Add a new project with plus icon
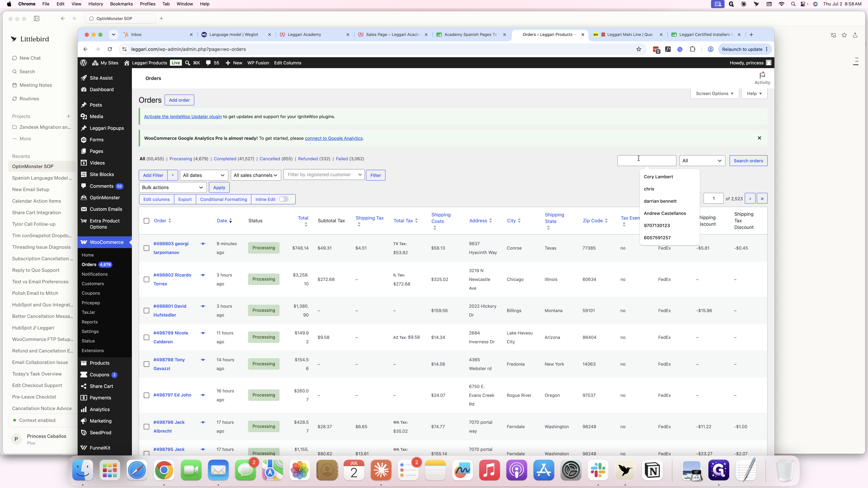Viewport: 868px width, 488px height. [x=68, y=116]
